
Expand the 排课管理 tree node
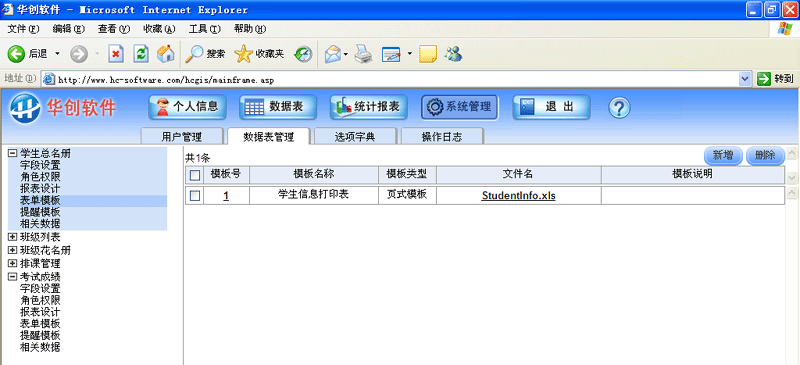pyautogui.click(x=12, y=263)
